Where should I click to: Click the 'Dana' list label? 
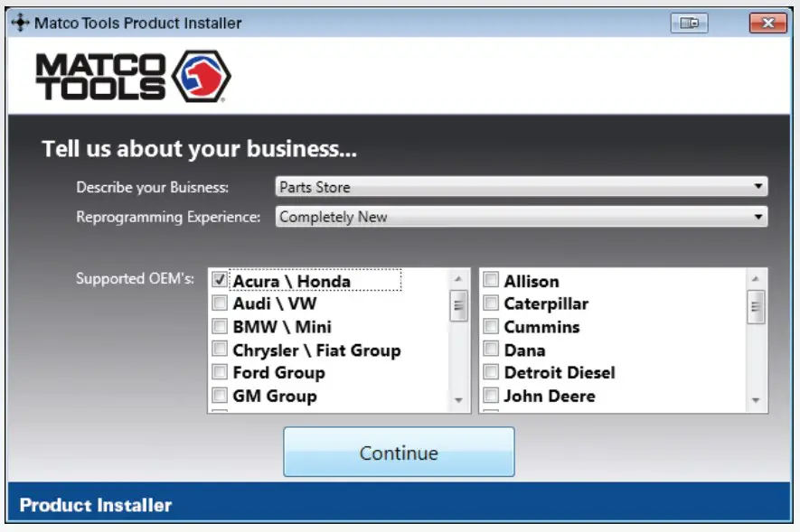[x=524, y=350]
